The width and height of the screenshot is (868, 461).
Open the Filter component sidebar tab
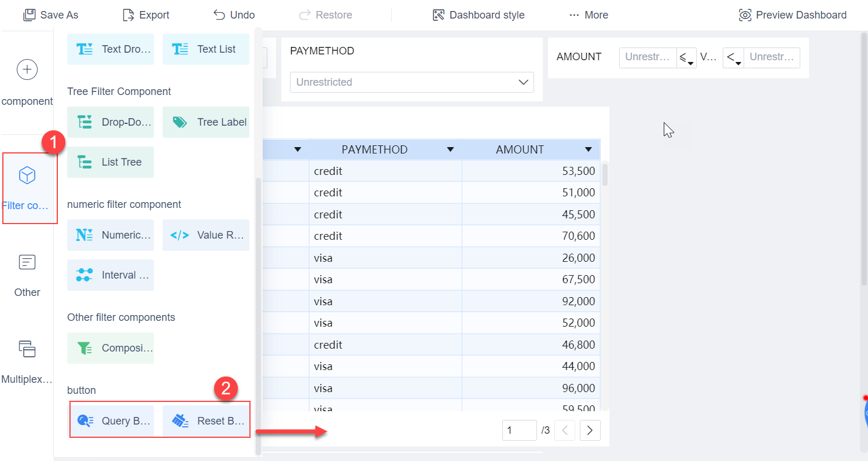(28, 186)
